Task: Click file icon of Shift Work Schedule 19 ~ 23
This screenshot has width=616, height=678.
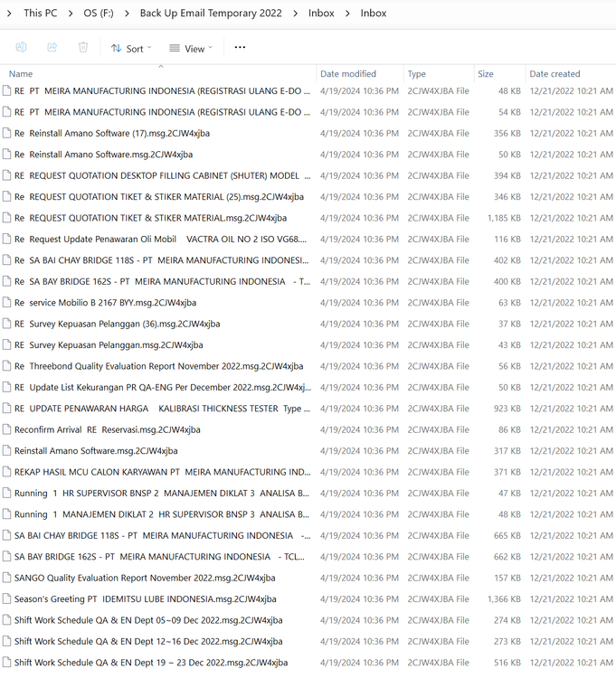Action: click(6, 663)
